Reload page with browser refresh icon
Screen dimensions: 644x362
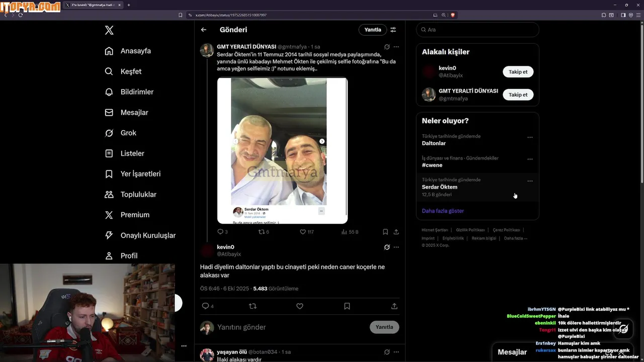(x=21, y=15)
